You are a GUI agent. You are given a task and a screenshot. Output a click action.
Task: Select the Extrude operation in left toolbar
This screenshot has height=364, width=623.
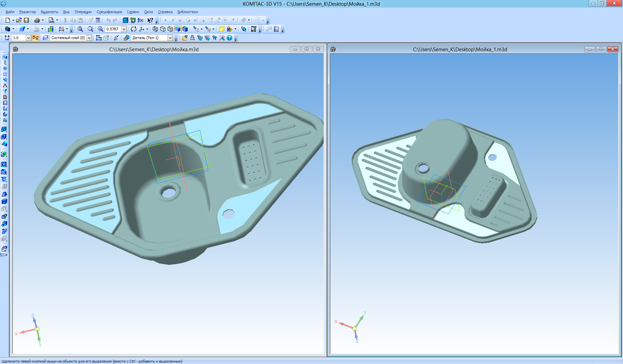pyautogui.click(x=4, y=129)
